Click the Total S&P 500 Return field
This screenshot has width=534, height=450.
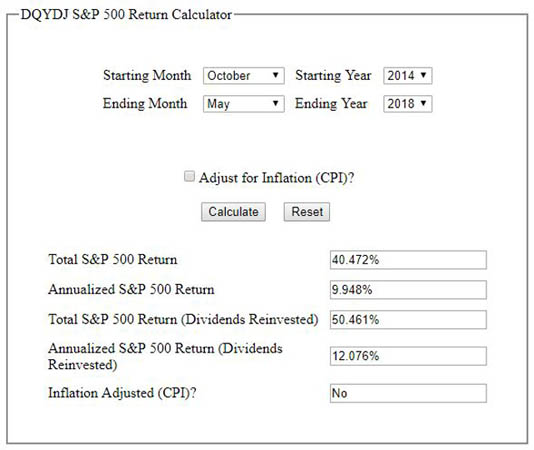408,260
